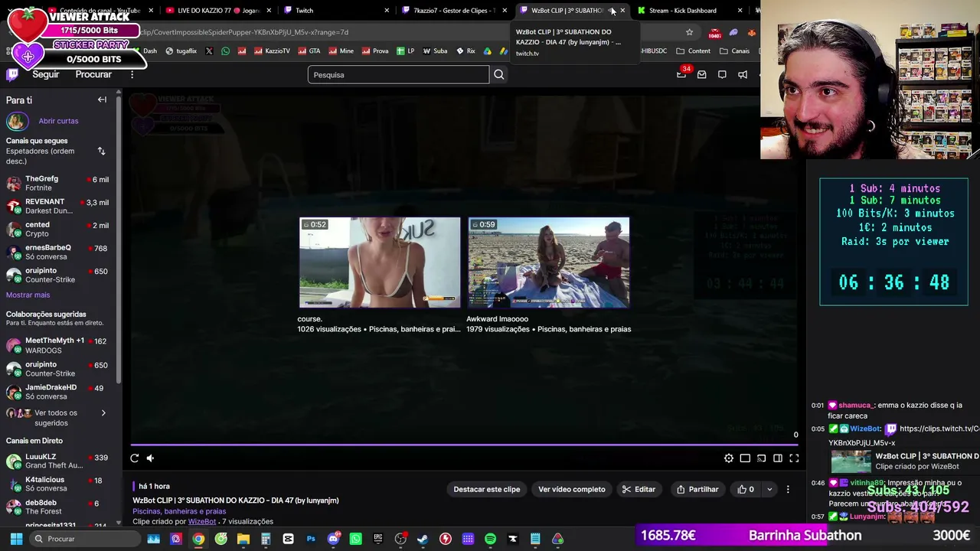Screen dimensions: 980x551
Task: Click the taskbar Procurar search box
Action: tap(84, 539)
